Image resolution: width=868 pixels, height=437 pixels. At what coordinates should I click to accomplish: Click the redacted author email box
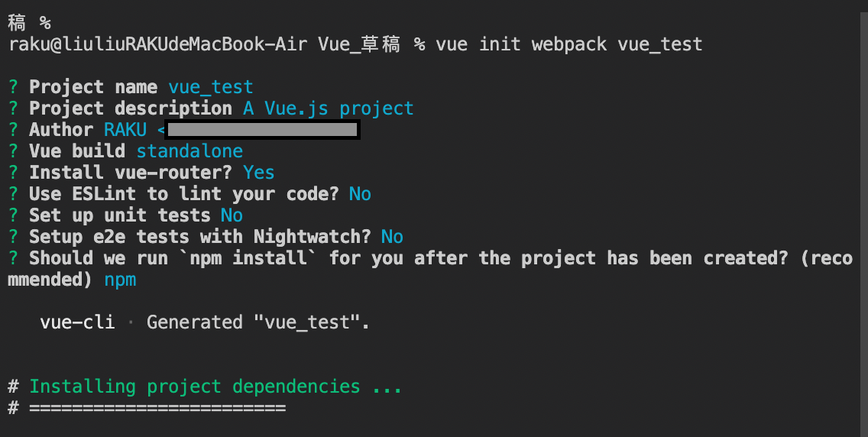pos(262,131)
